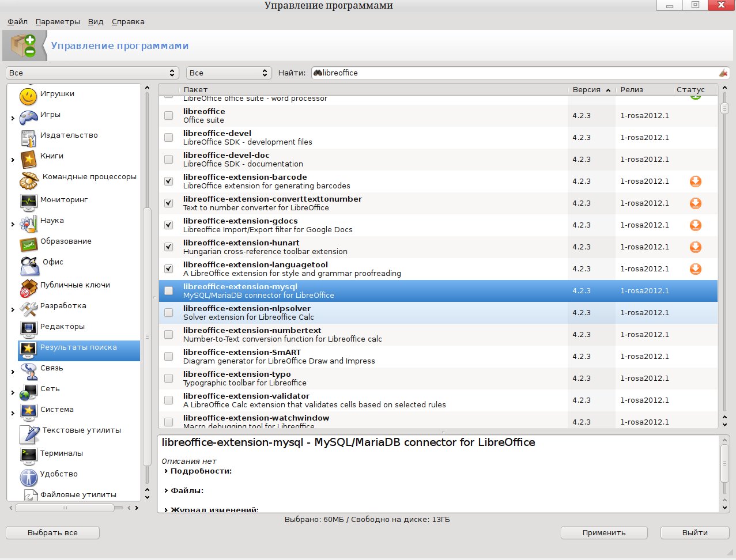Click the category list horizontal scrollbar
The image size is (736, 560).
(x=65, y=508)
